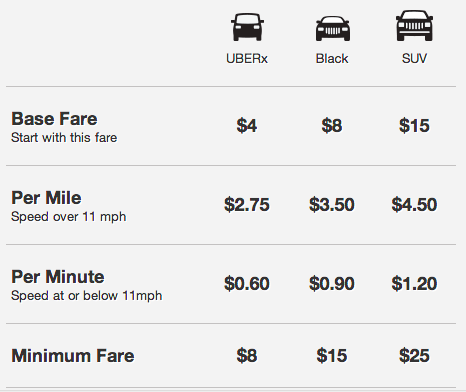The image size is (466, 392).
Task: Click the Per Minute row heading
Action: [x=58, y=277]
